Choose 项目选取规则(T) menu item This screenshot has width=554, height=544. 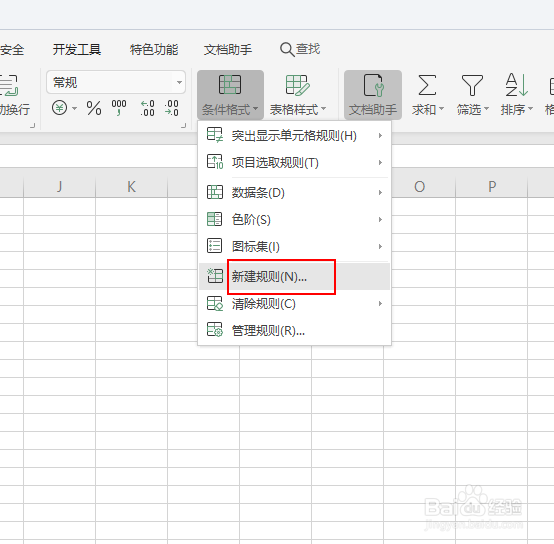tap(294, 162)
